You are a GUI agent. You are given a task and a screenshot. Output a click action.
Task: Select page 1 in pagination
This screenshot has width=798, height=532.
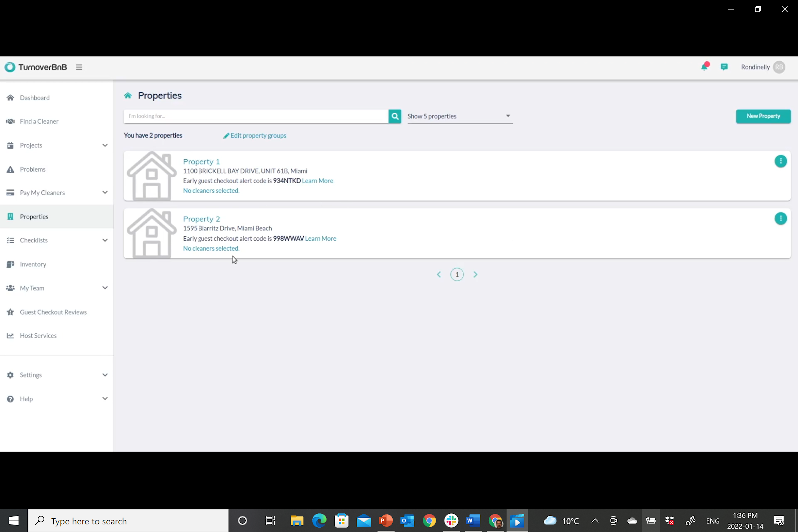[457, 275]
